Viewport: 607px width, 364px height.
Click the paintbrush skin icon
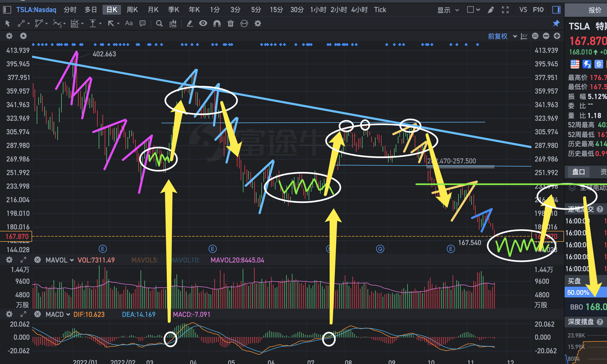pos(491,10)
